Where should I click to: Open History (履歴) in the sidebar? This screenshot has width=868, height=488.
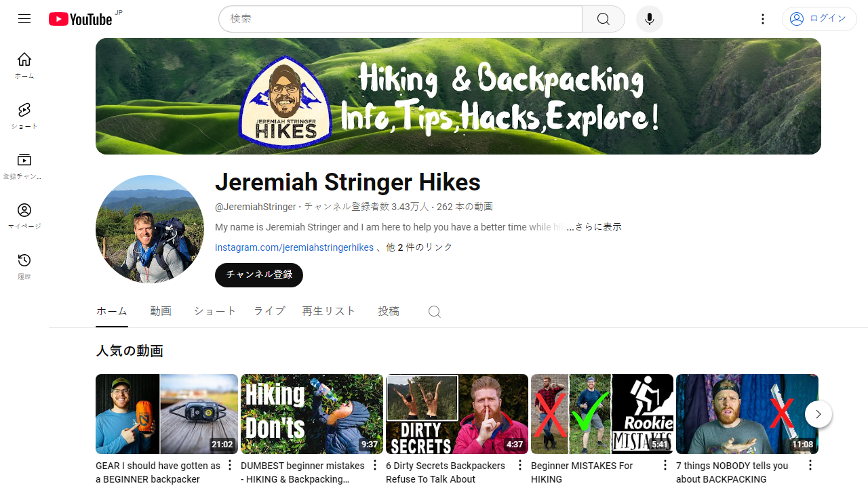(24, 266)
